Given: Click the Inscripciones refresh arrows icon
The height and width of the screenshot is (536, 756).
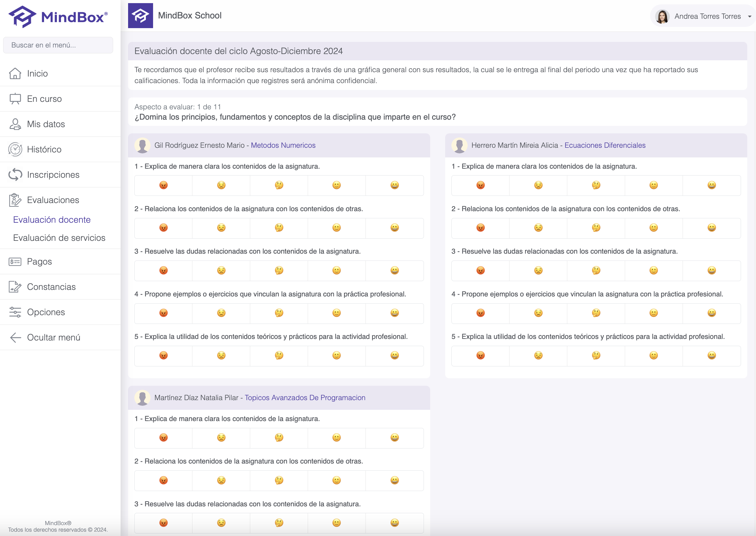Looking at the screenshot, I should [15, 175].
